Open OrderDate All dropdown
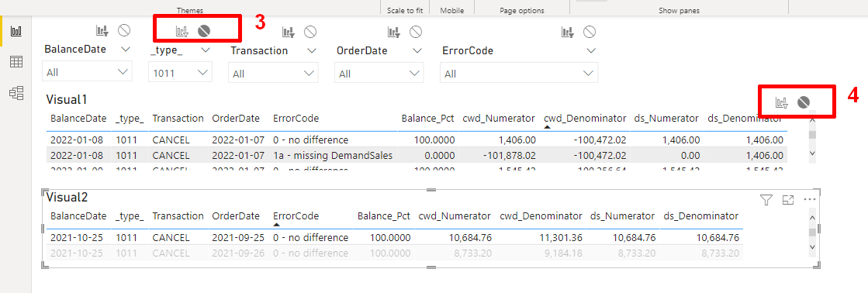 pos(379,73)
